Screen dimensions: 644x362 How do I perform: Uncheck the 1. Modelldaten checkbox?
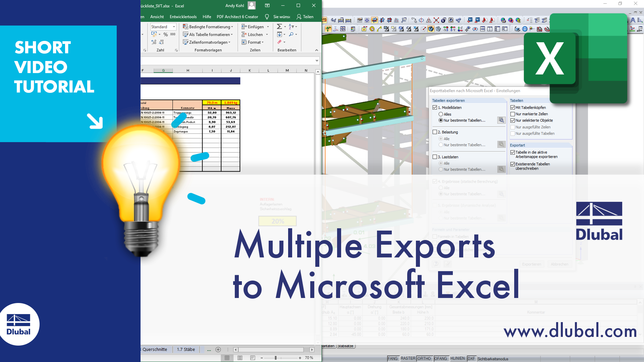pos(435,108)
